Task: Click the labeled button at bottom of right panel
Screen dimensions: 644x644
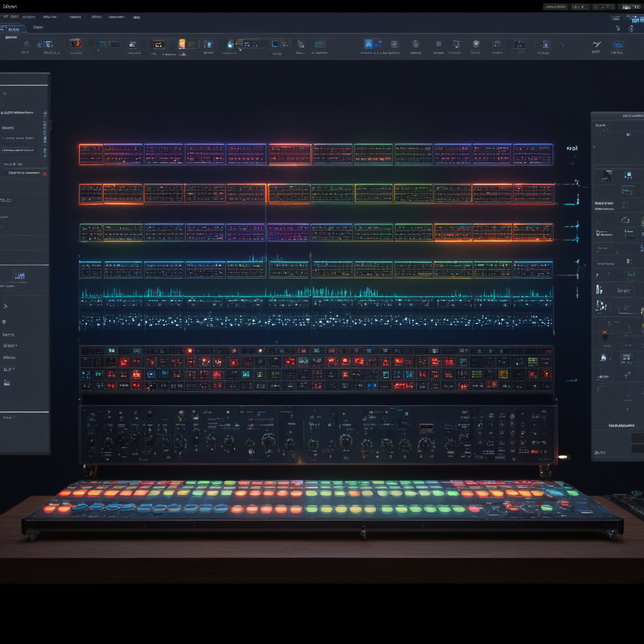Action: (x=621, y=426)
